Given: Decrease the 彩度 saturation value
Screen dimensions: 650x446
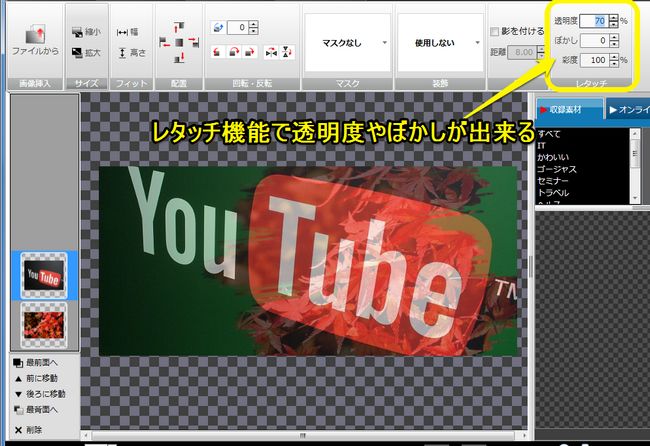Looking at the screenshot, I should [x=614, y=63].
